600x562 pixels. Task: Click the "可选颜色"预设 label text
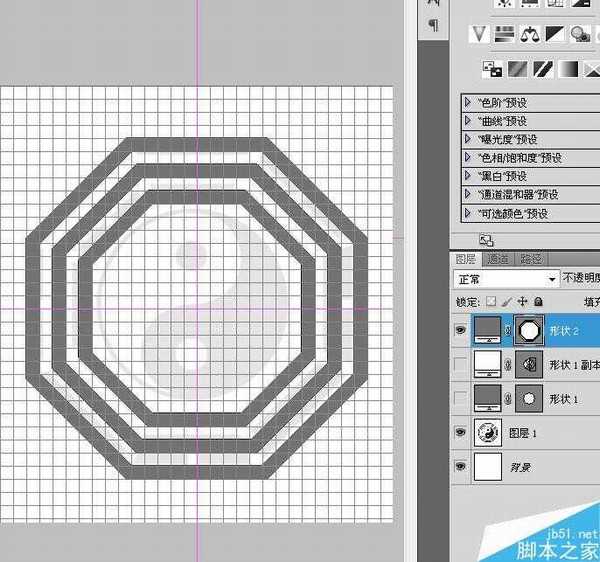tap(513, 213)
